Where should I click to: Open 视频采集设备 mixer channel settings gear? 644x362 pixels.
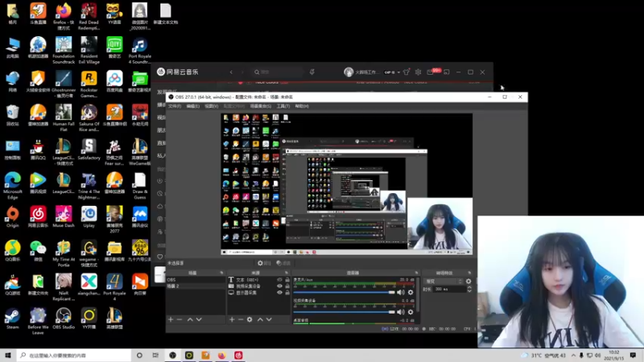[411, 312]
